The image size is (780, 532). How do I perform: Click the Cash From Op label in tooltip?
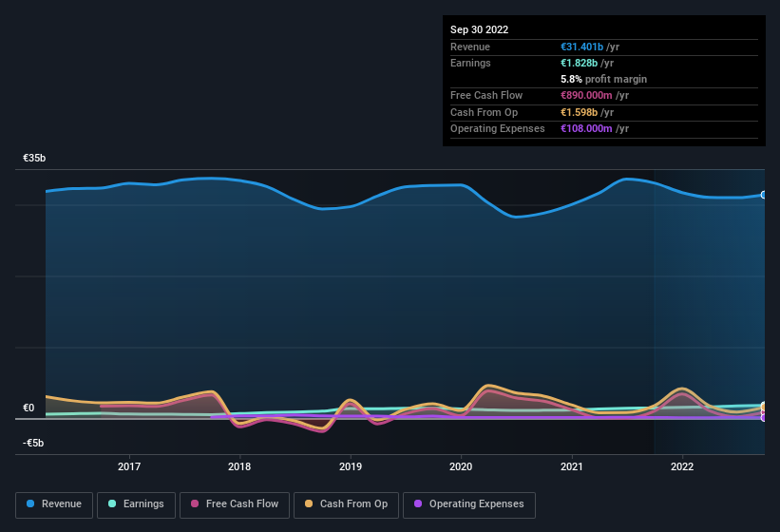pyautogui.click(x=484, y=112)
